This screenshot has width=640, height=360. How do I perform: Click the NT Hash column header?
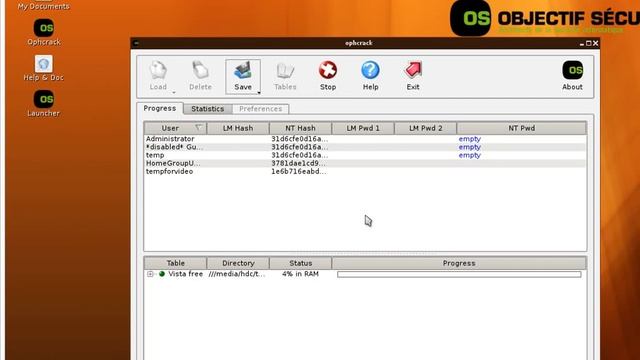point(300,128)
